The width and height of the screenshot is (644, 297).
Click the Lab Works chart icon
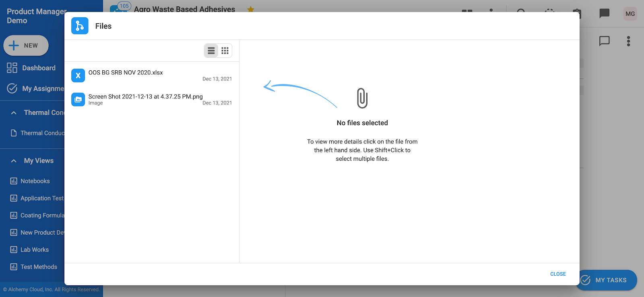[x=14, y=250]
